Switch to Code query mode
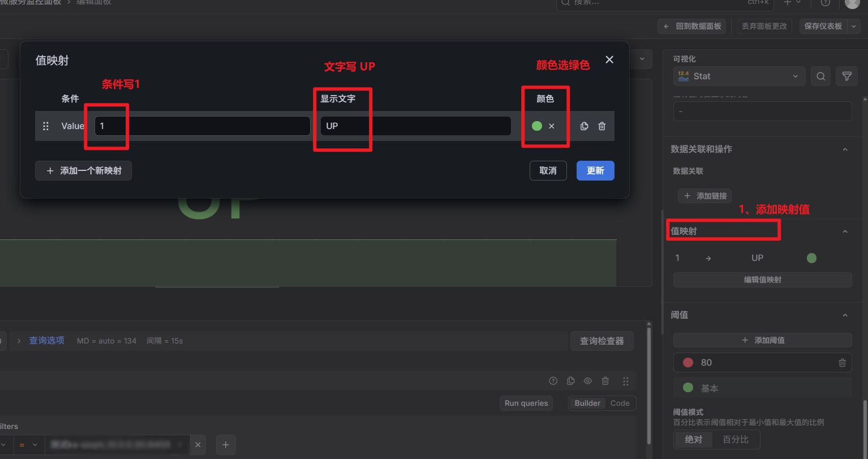This screenshot has height=459, width=868. (620, 403)
